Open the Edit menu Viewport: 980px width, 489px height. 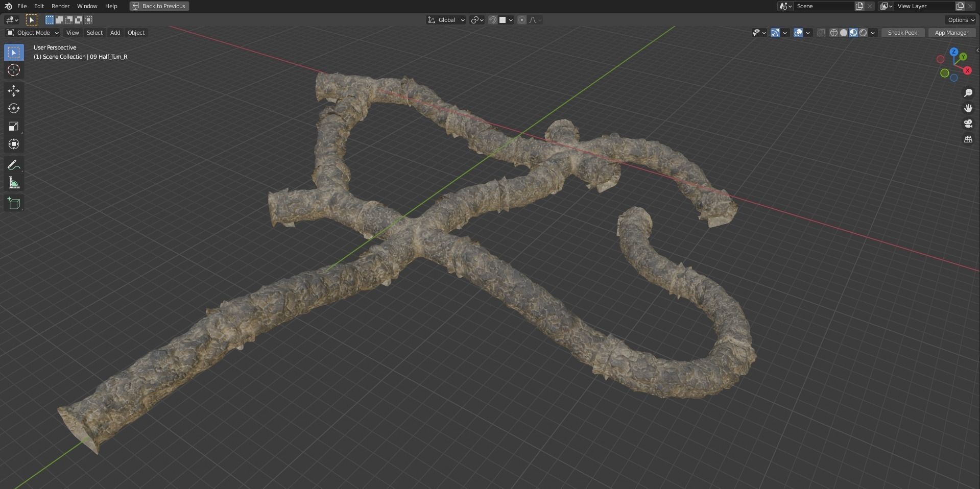coord(39,6)
